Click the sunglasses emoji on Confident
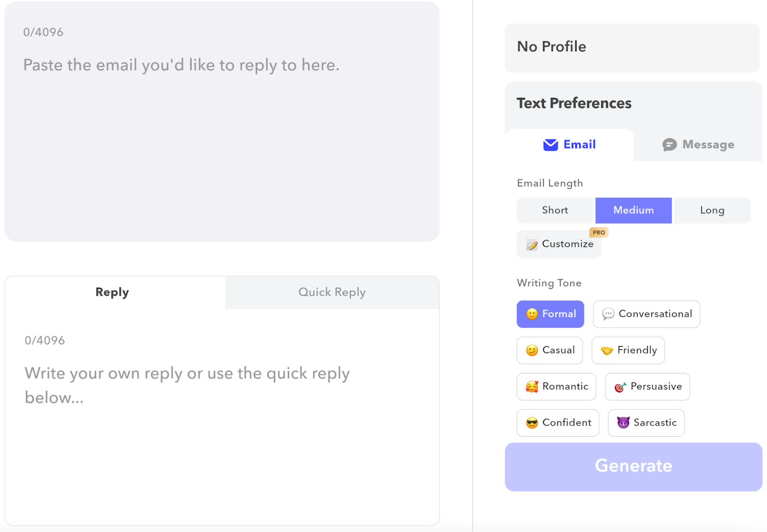This screenshot has height=532, width=767. 532,423
